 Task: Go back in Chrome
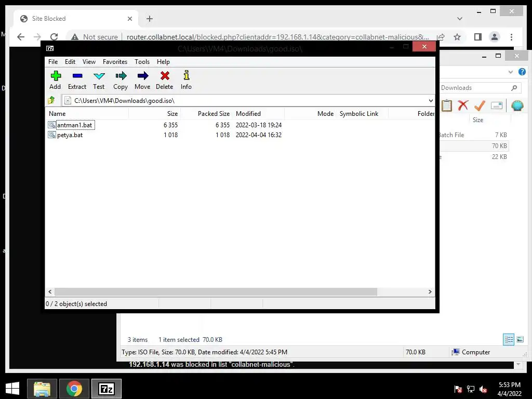pyautogui.click(x=21, y=37)
